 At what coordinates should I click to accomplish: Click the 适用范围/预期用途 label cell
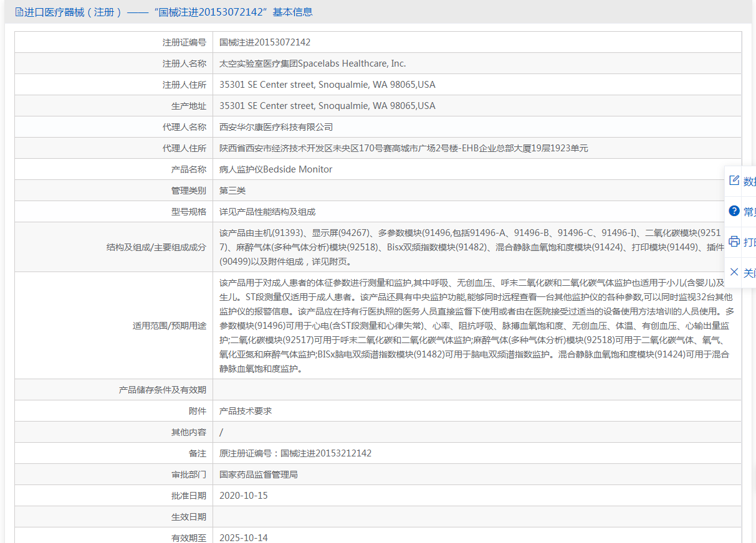click(114, 326)
